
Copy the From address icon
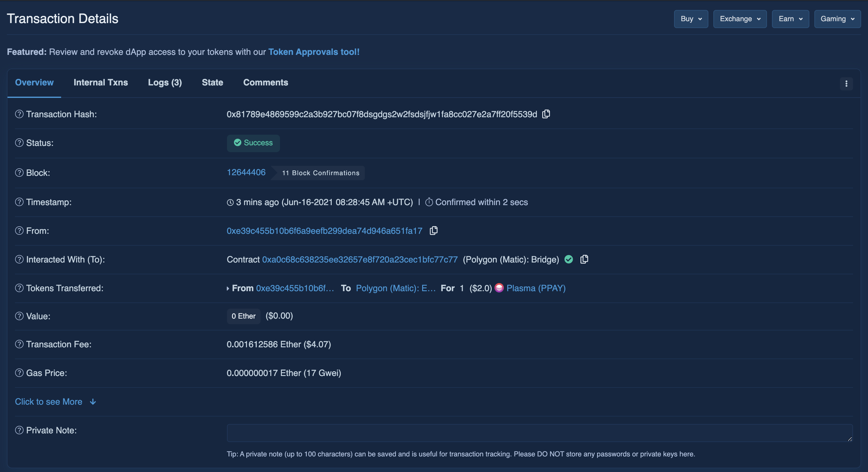coord(433,231)
